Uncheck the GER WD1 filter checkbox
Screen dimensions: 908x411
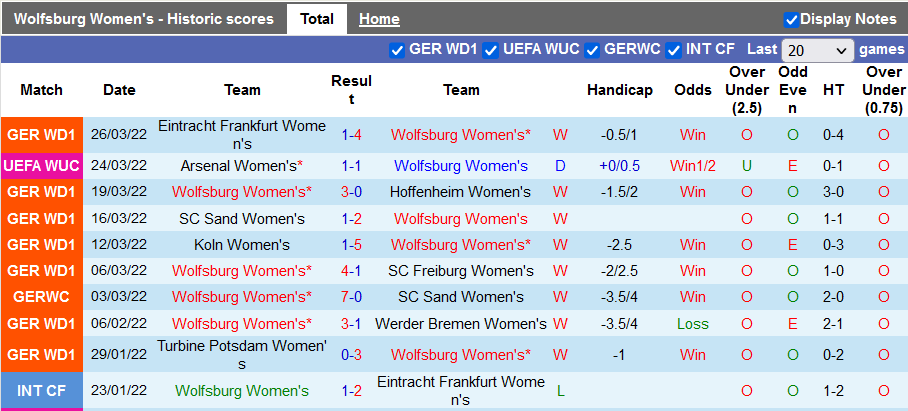(x=397, y=50)
